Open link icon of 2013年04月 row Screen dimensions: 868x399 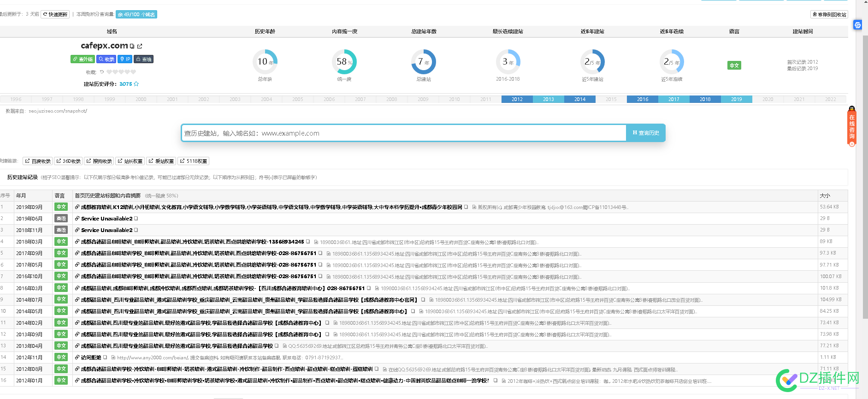click(x=77, y=346)
